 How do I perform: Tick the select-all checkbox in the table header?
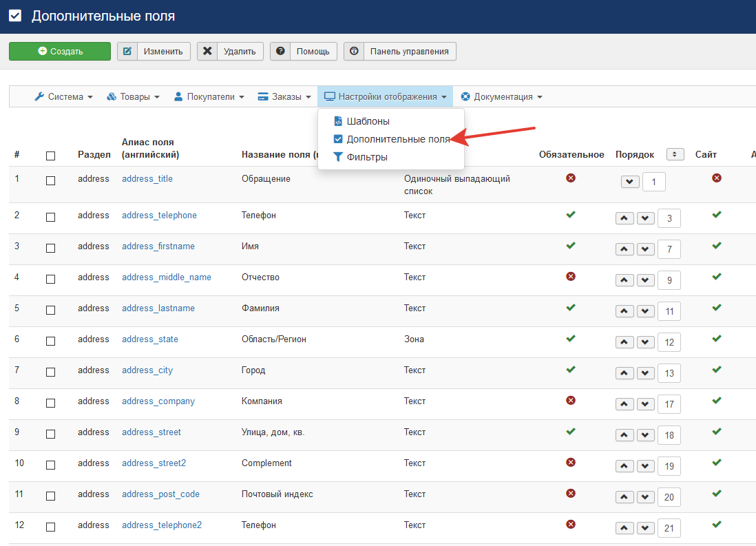(x=50, y=156)
